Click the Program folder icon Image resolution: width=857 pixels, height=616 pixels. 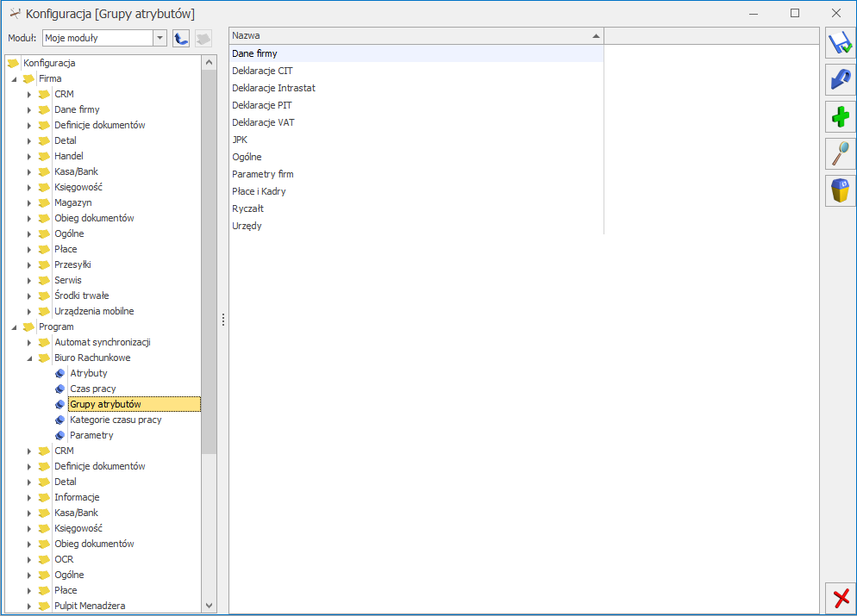click(x=29, y=327)
